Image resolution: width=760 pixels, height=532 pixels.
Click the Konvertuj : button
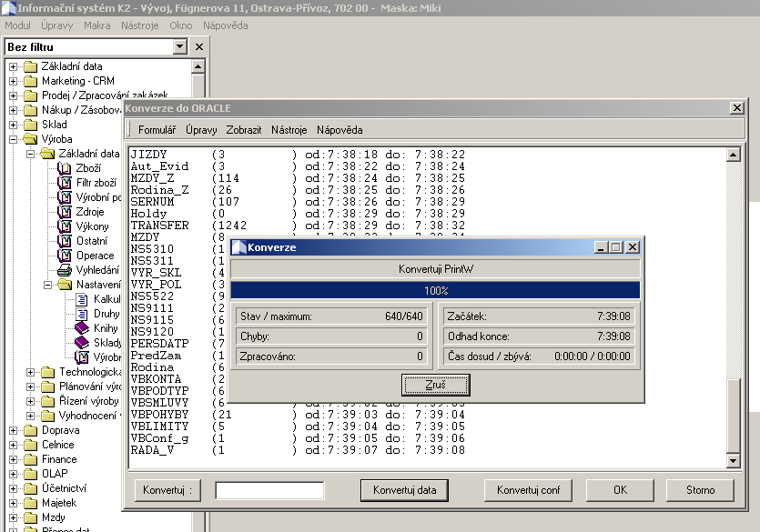(167, 490)
